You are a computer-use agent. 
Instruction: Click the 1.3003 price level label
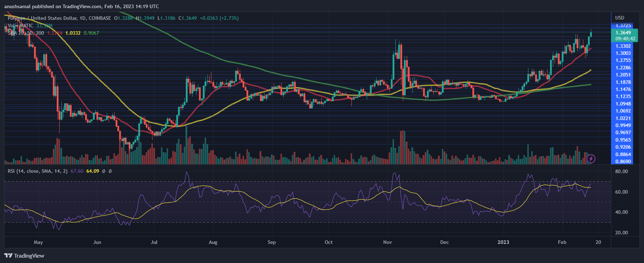click(623, 53)
